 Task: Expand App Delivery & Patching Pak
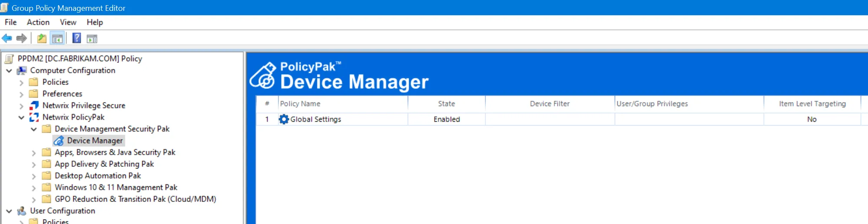pos(34,164)
